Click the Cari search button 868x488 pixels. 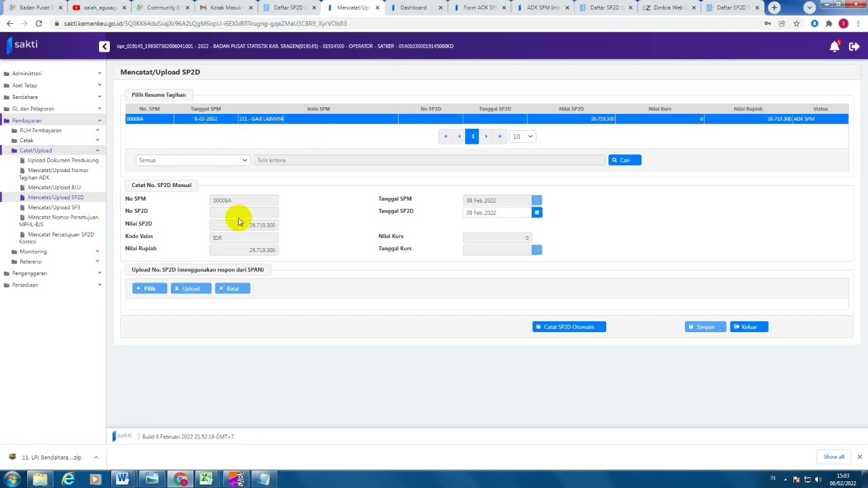[x=625, y=160]
